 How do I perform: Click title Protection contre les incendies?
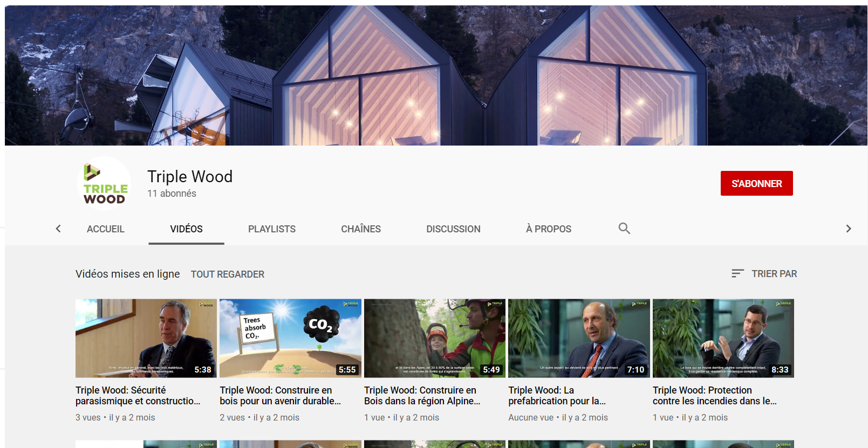pos(715,396)
